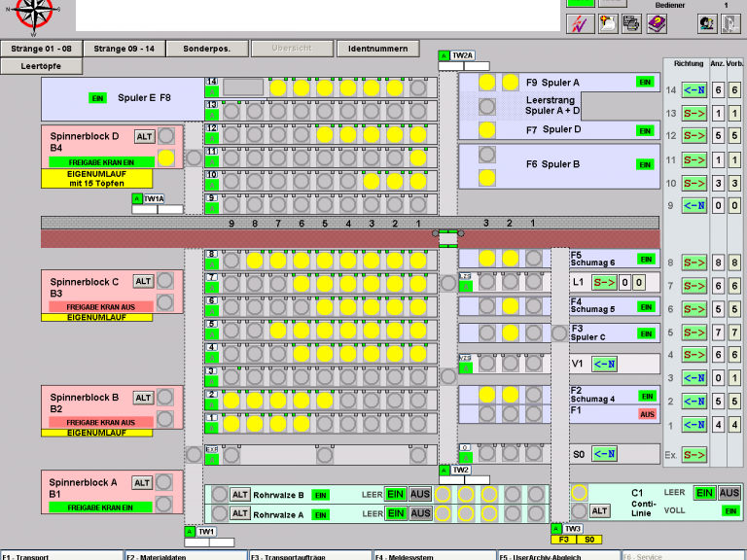Change row 14 direction arrow <-N
747x560 pixels.
pyautogui.click(x=694, y=90)
